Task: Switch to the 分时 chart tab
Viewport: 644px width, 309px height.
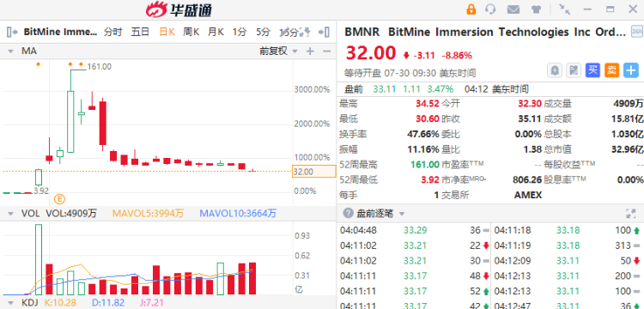Action: tap(113, 32)
